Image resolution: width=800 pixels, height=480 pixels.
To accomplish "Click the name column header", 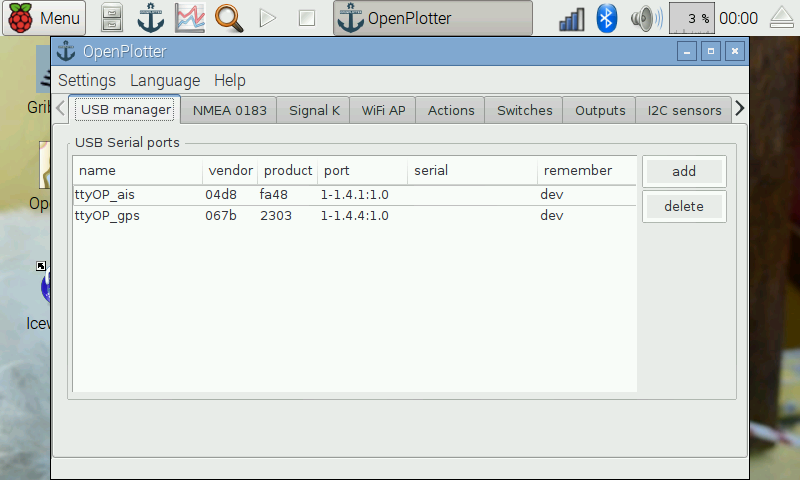I will (x=138, y=170).
